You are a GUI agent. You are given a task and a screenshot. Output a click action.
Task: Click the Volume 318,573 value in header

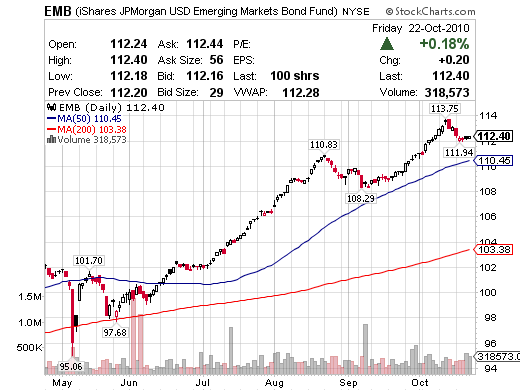tap(447, 92)
